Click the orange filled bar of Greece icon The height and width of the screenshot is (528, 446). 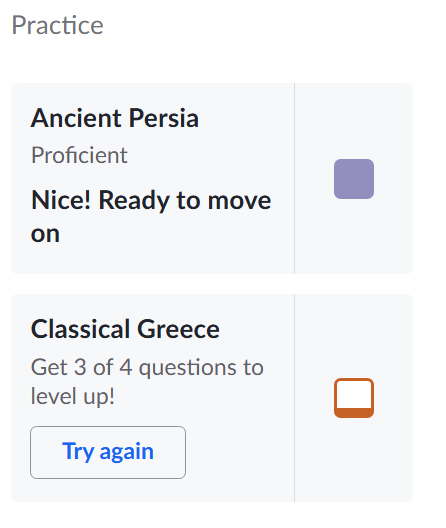tap(354, 412)
